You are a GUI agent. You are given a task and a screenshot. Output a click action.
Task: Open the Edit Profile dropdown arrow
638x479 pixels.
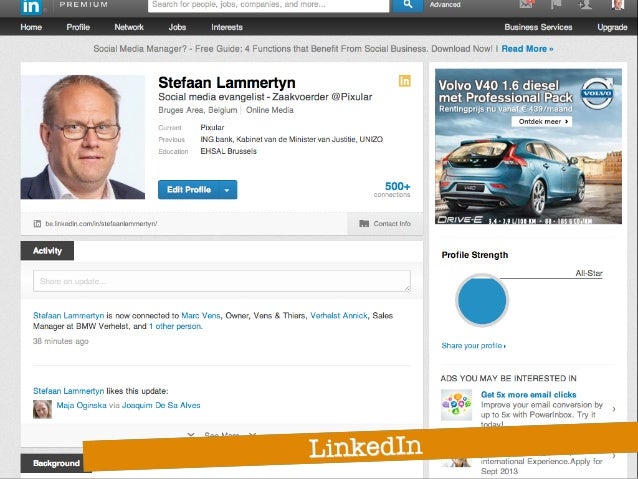(x=227, y=190)
